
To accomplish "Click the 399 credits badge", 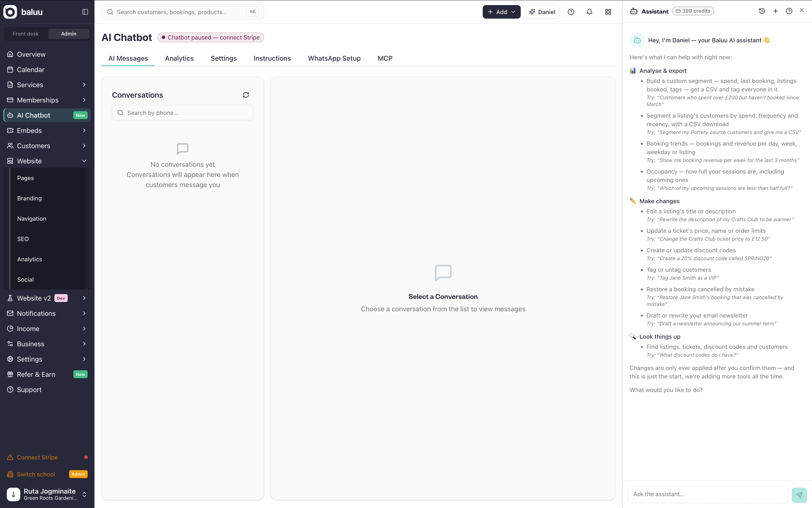I will coord(693,11).
